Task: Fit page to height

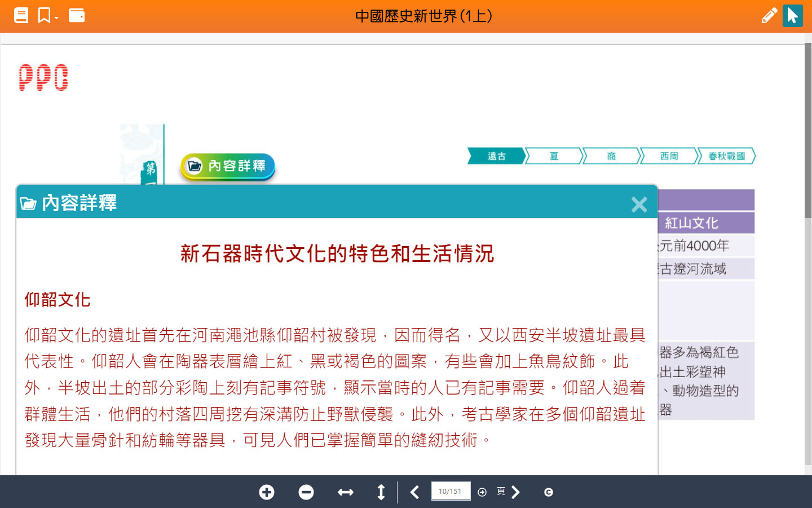Action: (381, 492)
